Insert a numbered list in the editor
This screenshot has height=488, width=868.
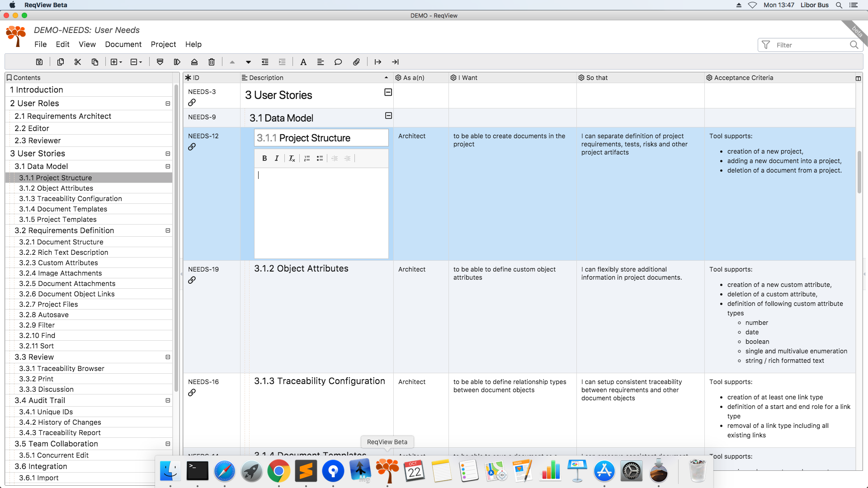click(x=307, y=158)
